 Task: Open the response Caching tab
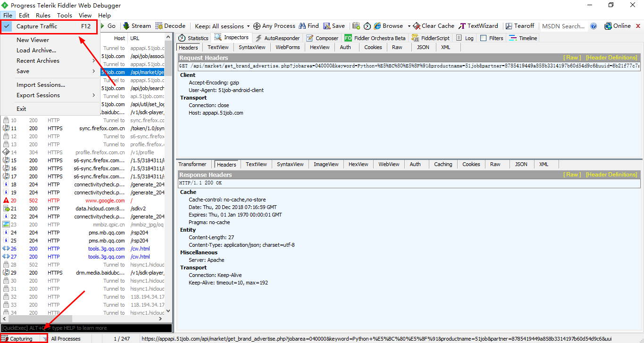click(443, 164)
